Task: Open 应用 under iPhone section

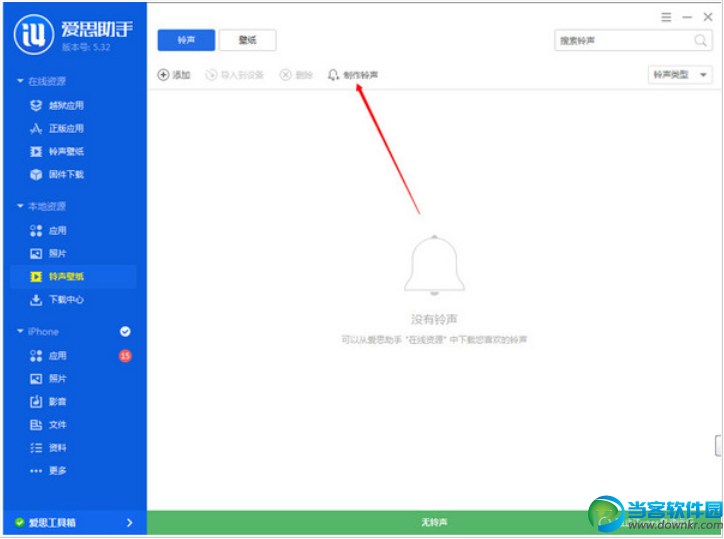Action: [48, 356]
